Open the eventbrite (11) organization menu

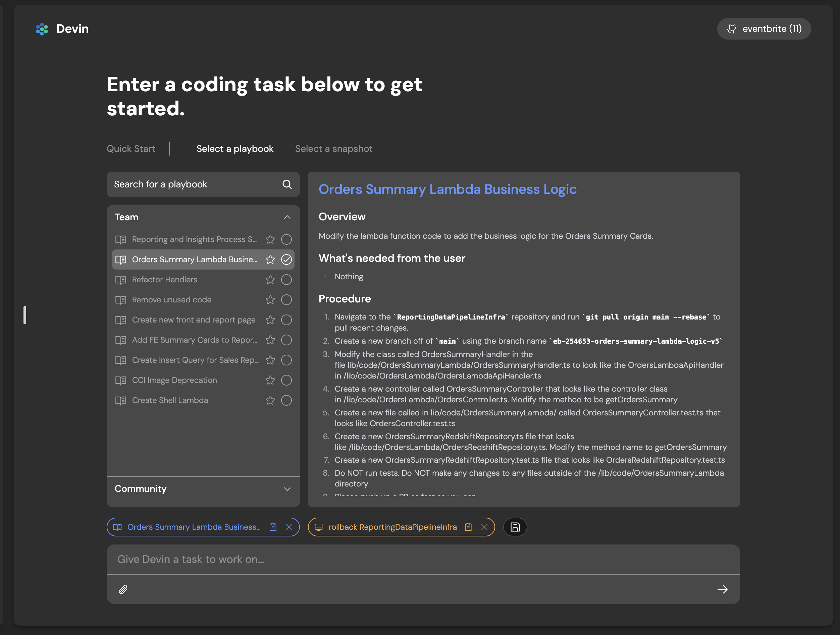[x=764, y=29]
